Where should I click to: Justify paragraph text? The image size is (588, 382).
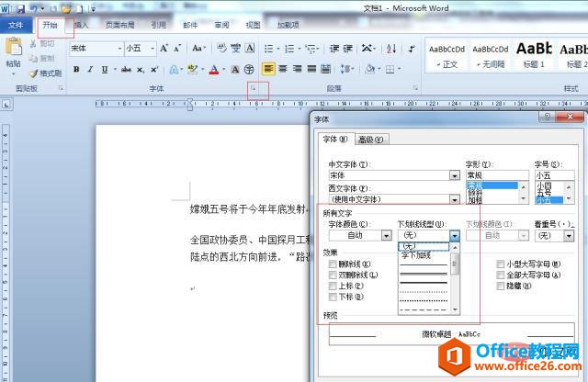(x=311, y=69)
